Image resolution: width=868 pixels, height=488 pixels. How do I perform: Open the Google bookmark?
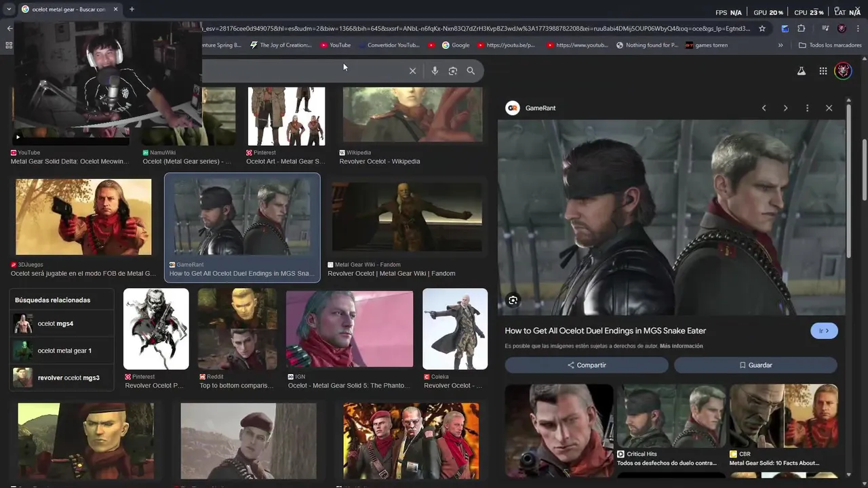coord(456,45)
